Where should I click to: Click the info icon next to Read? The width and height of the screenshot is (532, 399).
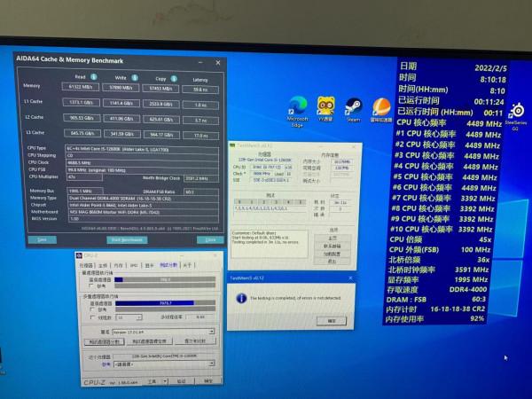[x=94, y=76]
